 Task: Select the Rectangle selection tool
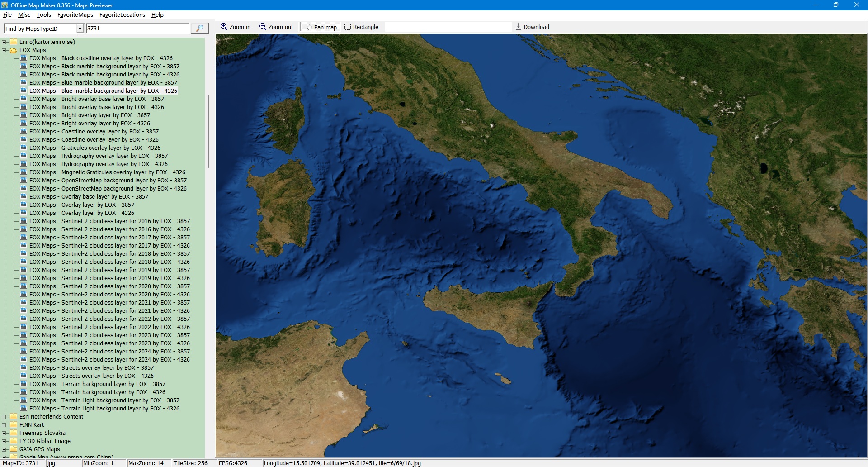pyautogui.click(x=361, y=27)
